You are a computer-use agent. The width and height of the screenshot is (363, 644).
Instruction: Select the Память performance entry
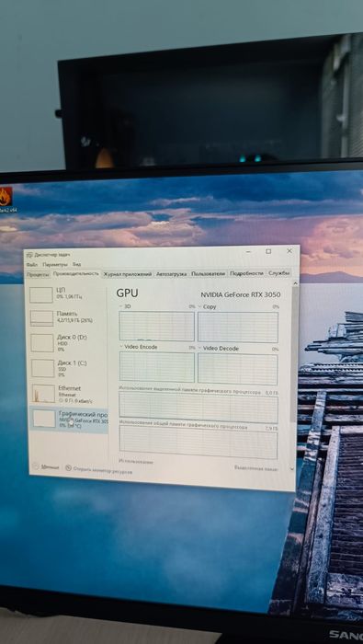click(67, 317)
